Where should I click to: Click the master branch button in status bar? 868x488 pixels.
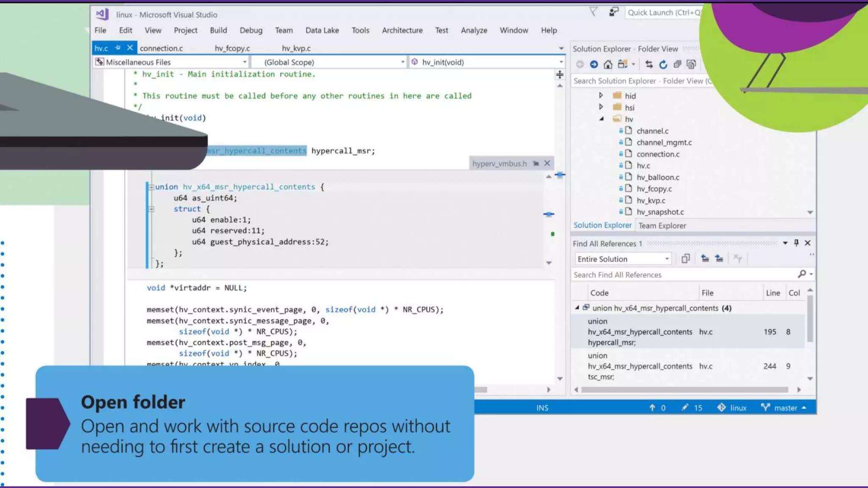(x=785, y=408)
